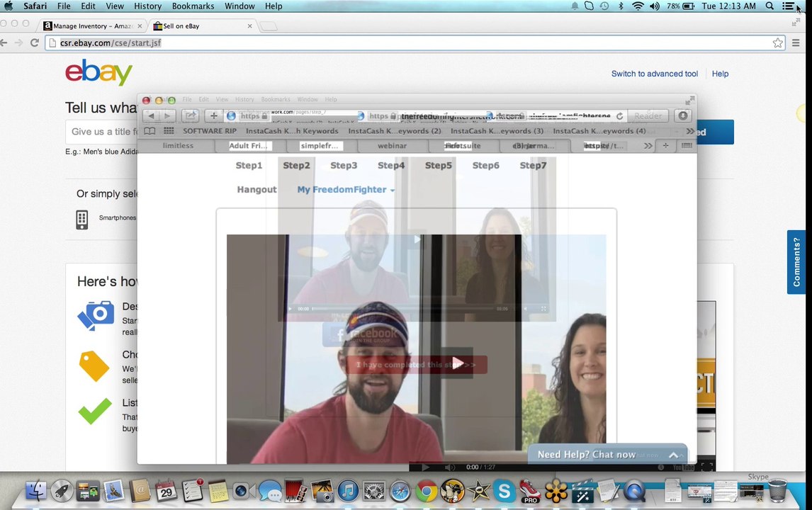Expand hidden bookmarks chevron in Safari bookmarks bar
Image resolution: width=812 pixels, height=510 pixels.
click(690, 131)
